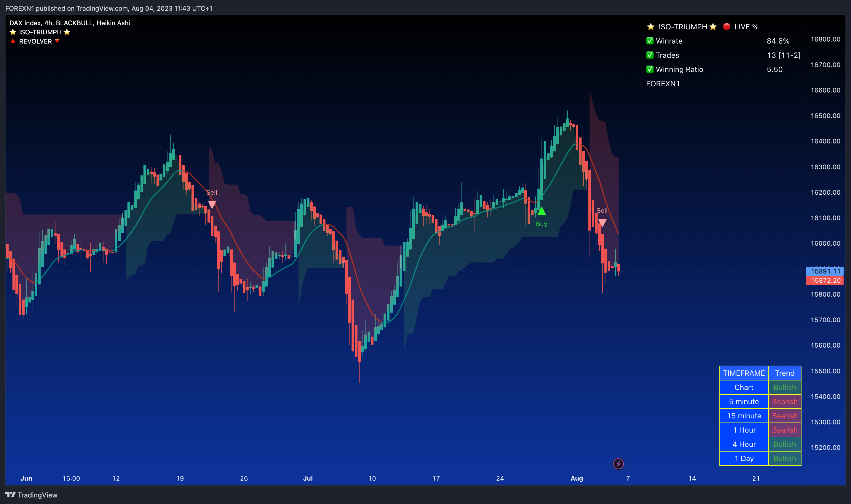This screenshot has width=851, height=504.
Task: Click the August Sell triangle marker
Action: coord(602,223)
